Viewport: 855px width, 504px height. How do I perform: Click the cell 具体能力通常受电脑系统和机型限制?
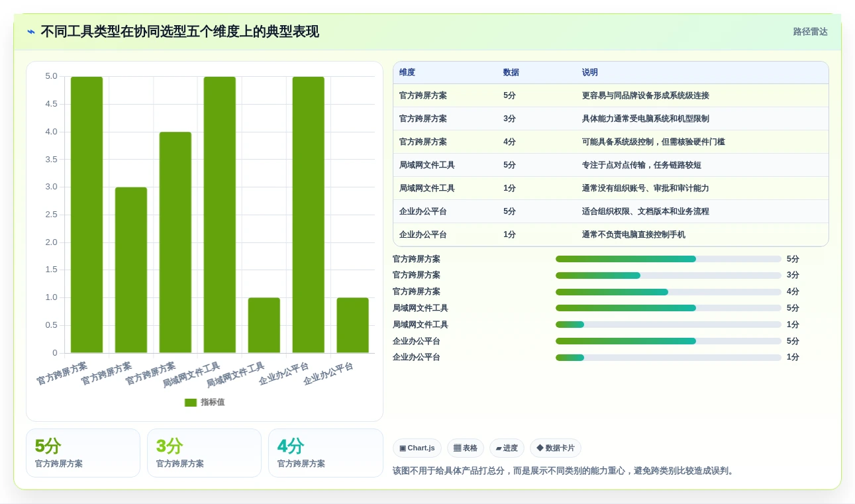[646, 119]
